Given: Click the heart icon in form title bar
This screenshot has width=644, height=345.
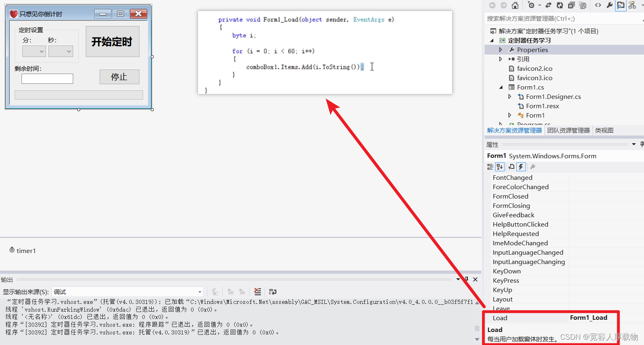Looking at the screenshot, I should coord(13,14).
